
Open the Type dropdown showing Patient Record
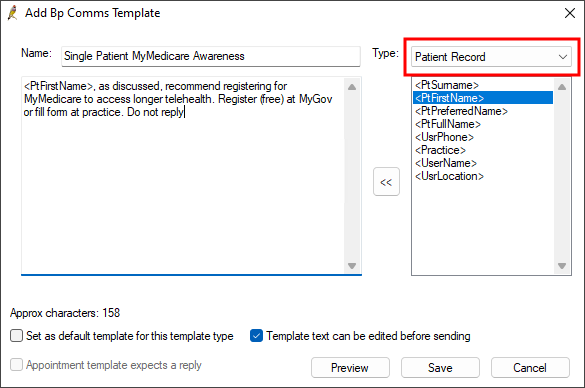pyautogui.click(x=491, y=57)
